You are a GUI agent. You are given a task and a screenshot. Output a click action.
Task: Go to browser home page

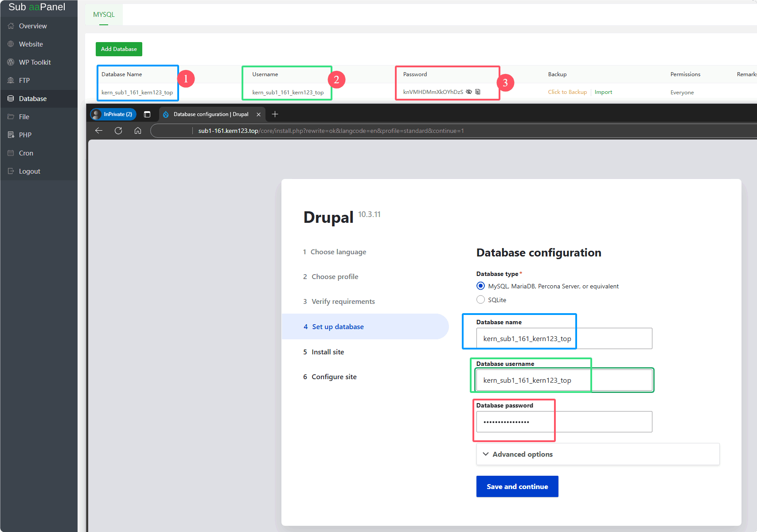tap(138, 131)
